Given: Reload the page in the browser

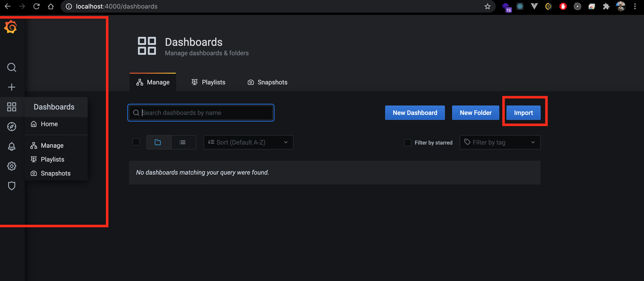Looking at the screenshot, I should 36,6.
